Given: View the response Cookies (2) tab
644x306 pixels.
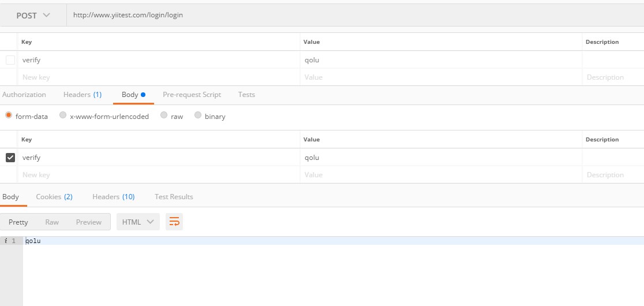Looking at the screenshot, I should pyautogui.click(x=54, y=197).
